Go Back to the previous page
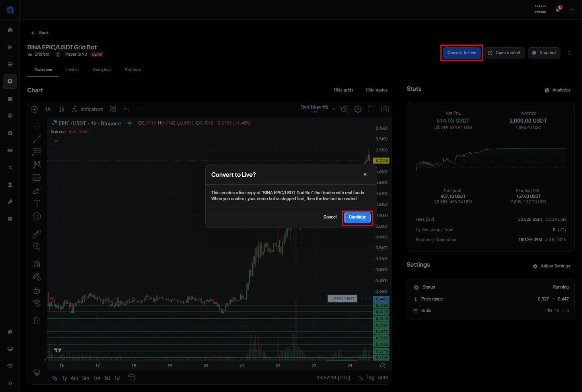 [x=40, y=33]
